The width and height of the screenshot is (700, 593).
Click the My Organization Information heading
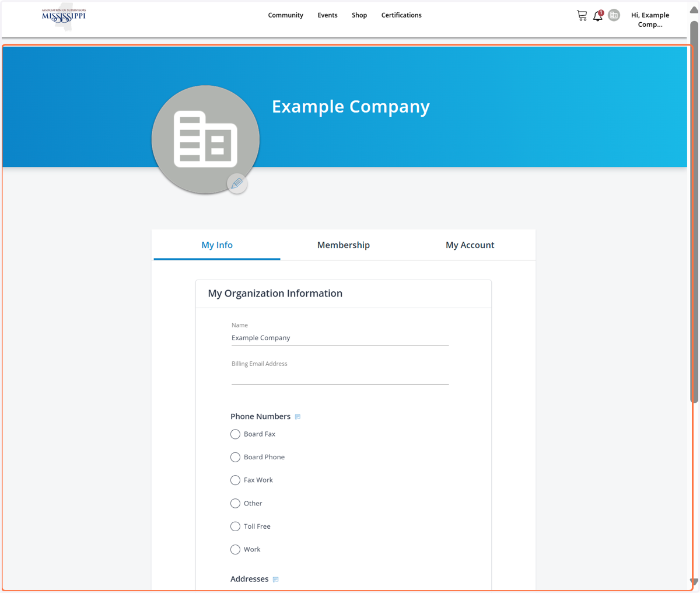[x=275, y=294]
